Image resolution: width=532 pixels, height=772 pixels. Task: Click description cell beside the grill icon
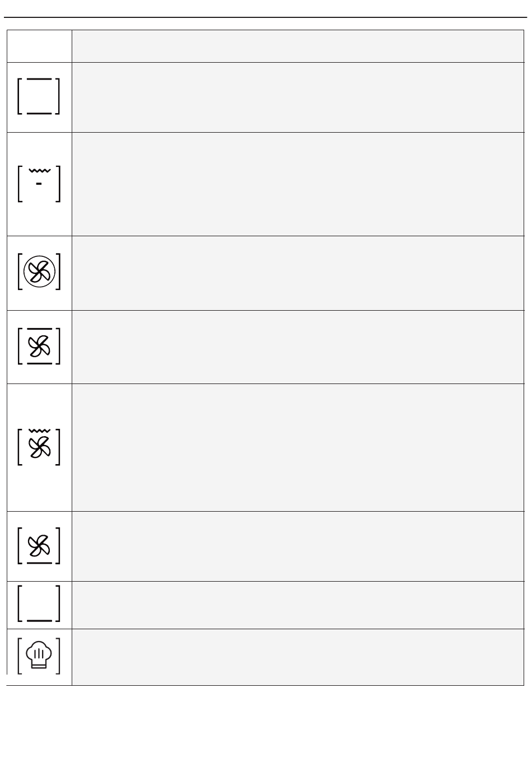pos(298,184)
